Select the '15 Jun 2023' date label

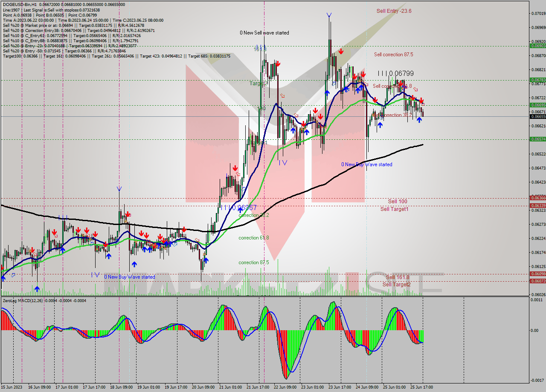tap(12, 387)
